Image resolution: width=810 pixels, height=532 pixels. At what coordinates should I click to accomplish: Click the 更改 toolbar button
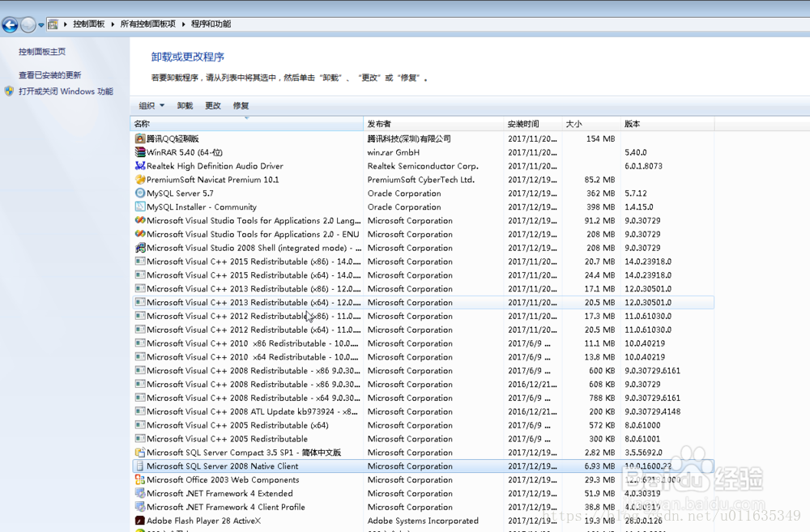[213, 105]
